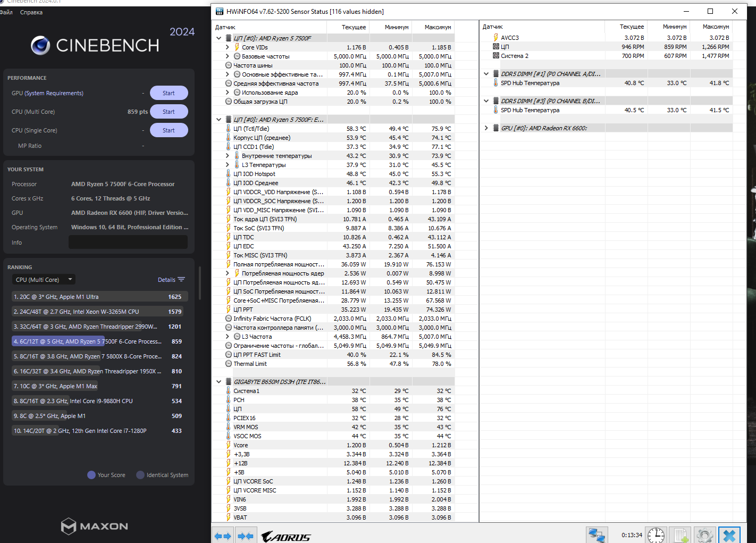Click the shrink sensor layout arrows button in HWiNFO

pyautogui.click(x=246, y=536)
